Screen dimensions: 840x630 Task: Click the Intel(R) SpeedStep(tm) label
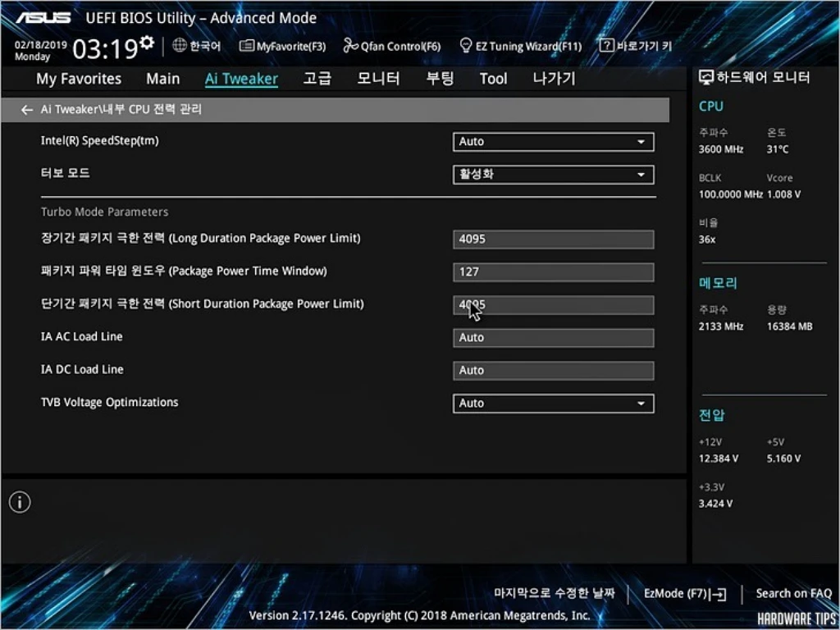99,141
